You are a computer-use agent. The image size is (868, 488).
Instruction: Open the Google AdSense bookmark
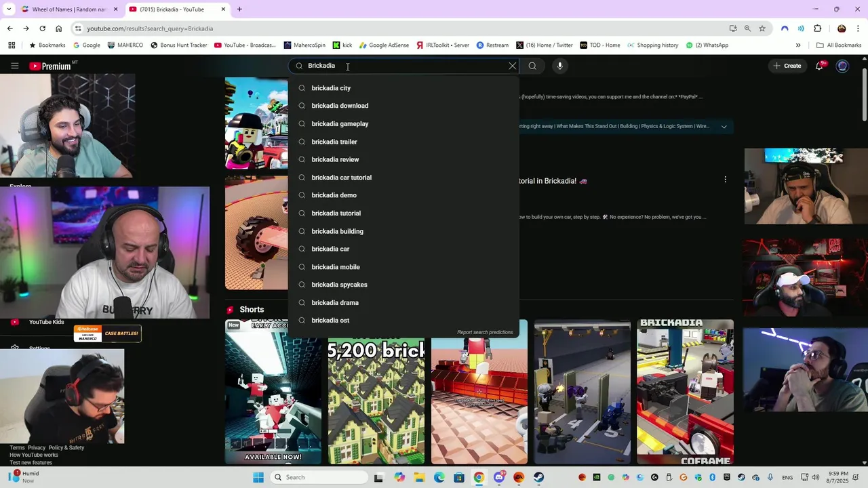tap(384, 45)
